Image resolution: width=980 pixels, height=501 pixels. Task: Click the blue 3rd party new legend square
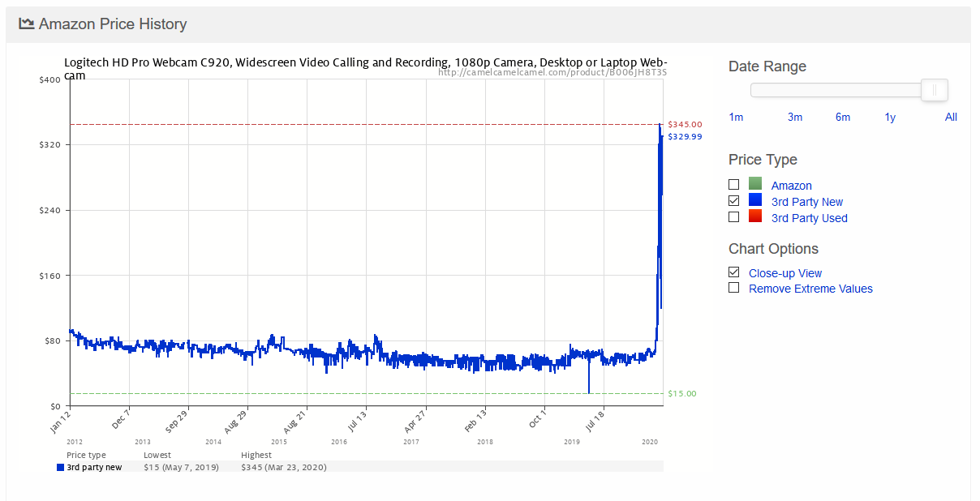point(60,467)
